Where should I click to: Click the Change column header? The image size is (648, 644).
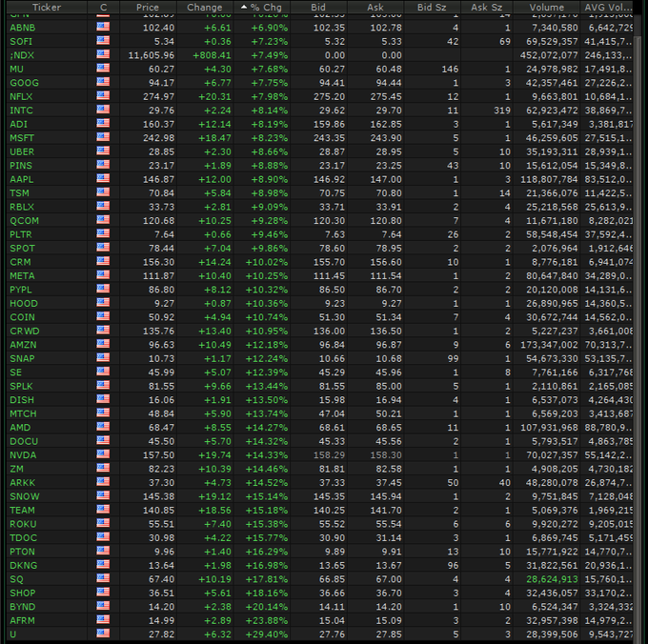pyautogui.click(x=204, y=8)
